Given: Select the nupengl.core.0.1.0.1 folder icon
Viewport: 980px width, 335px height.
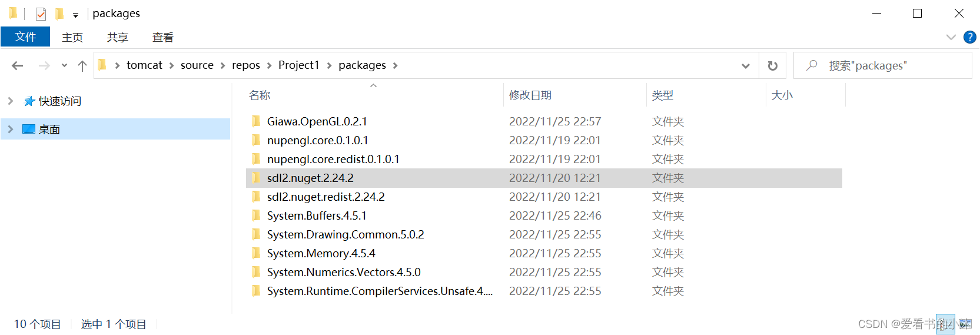Looking at the screenshot, I should coord(256,140).
